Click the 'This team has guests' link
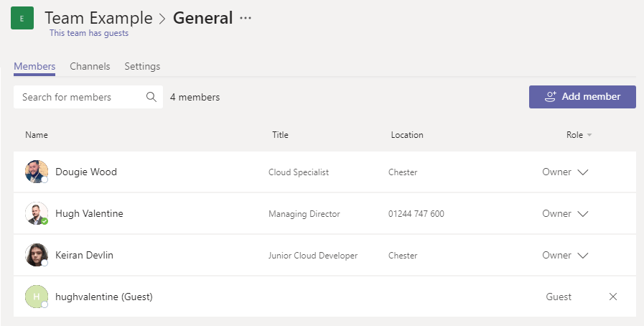Screen dimensions: 644x326 (89, 33)
